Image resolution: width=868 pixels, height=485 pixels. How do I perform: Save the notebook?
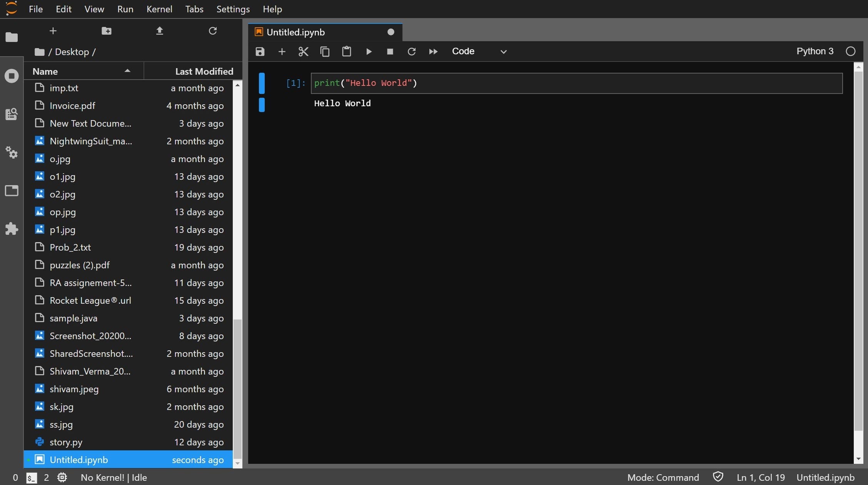pyautogui.click(x=260, y=51)
